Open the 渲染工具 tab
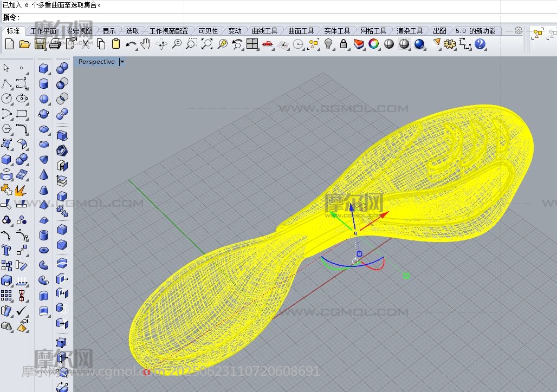 pyautogui.click(x=410, y=31)
